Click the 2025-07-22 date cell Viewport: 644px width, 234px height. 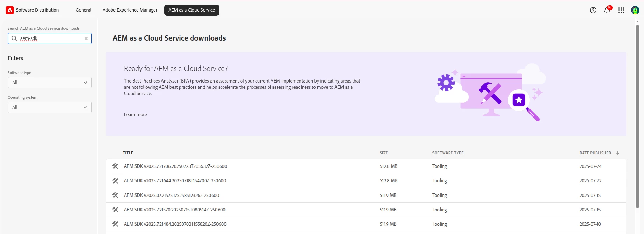(590, 181)
